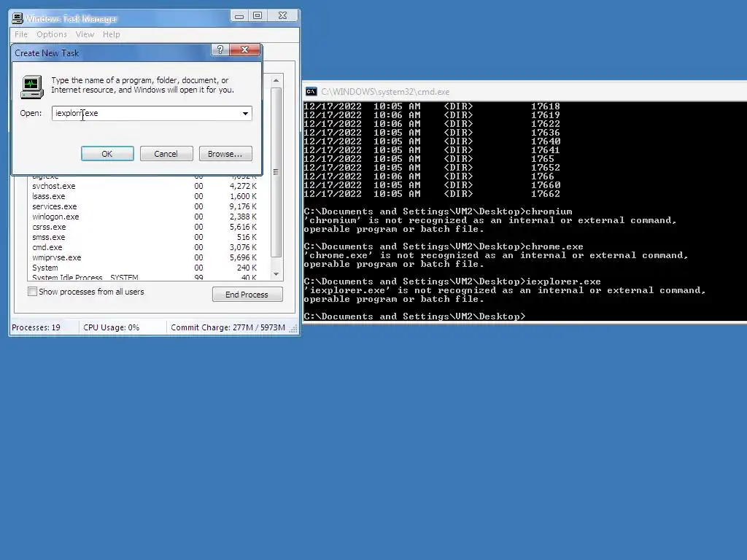Click the Processes: 19 status entry

pos(36,327)
